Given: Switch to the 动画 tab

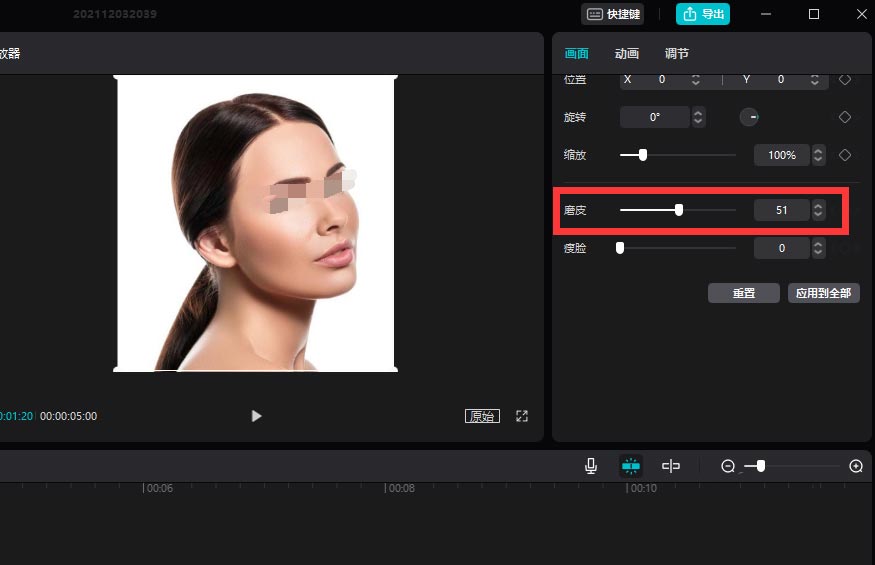Looking at the screenshot, I should click(x=627, y=54).
